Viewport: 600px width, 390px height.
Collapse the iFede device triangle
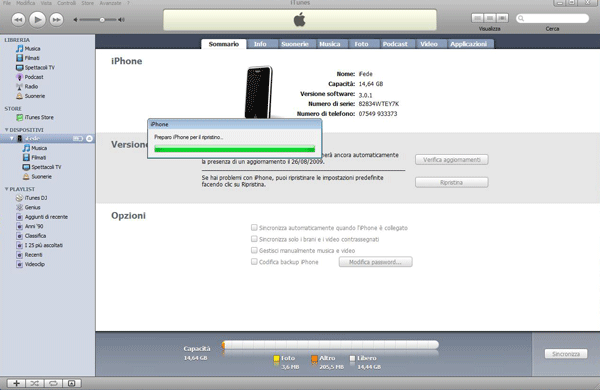tap(12, 139)
